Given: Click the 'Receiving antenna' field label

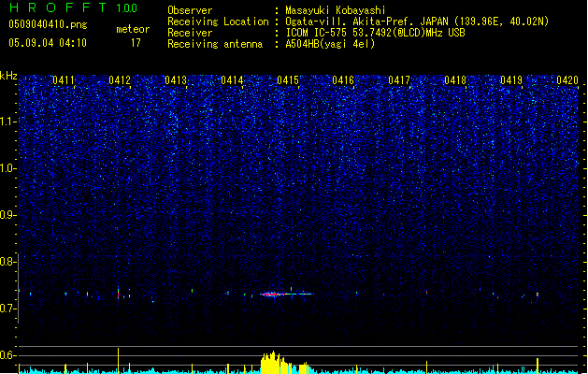Looking at the screenshot, I should 215,44.
